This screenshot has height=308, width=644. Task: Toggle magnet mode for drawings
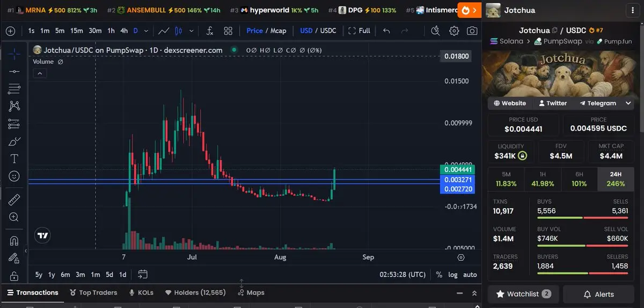[x=14, y=240]
